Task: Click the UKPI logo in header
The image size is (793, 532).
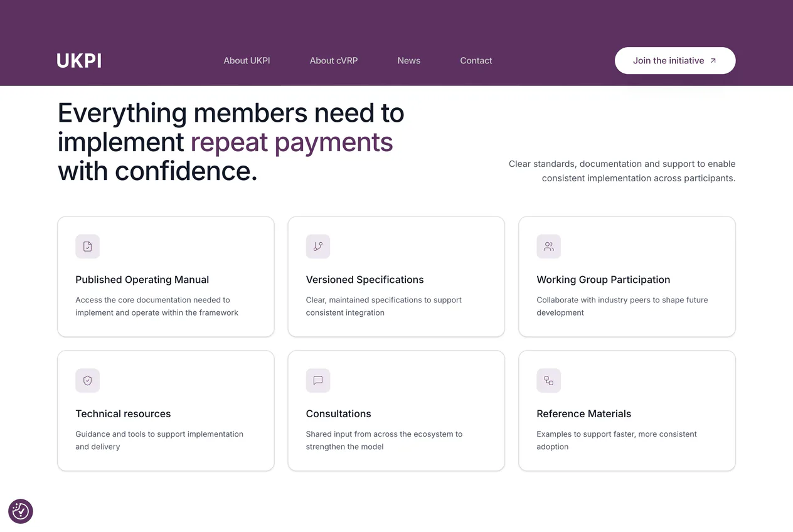Action: click(79, 61)
